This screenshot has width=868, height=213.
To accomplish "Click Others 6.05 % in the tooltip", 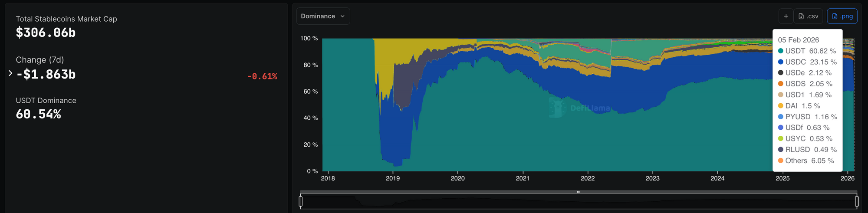I will (809, 161).
